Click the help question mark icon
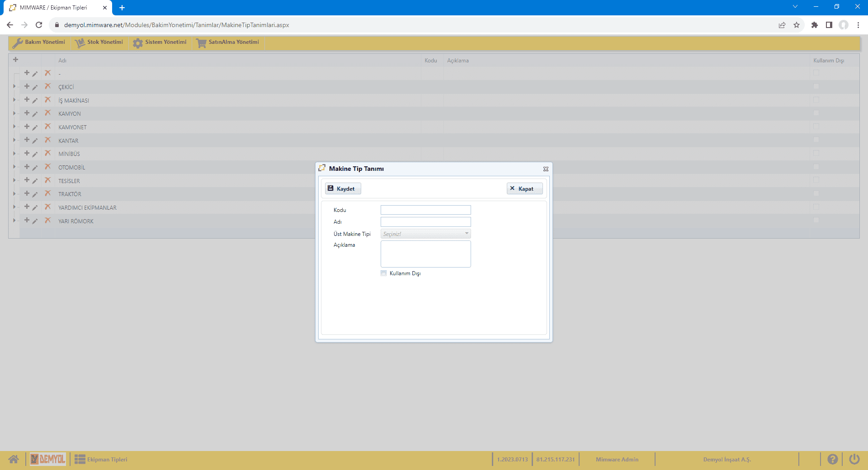 click(832, 459)
